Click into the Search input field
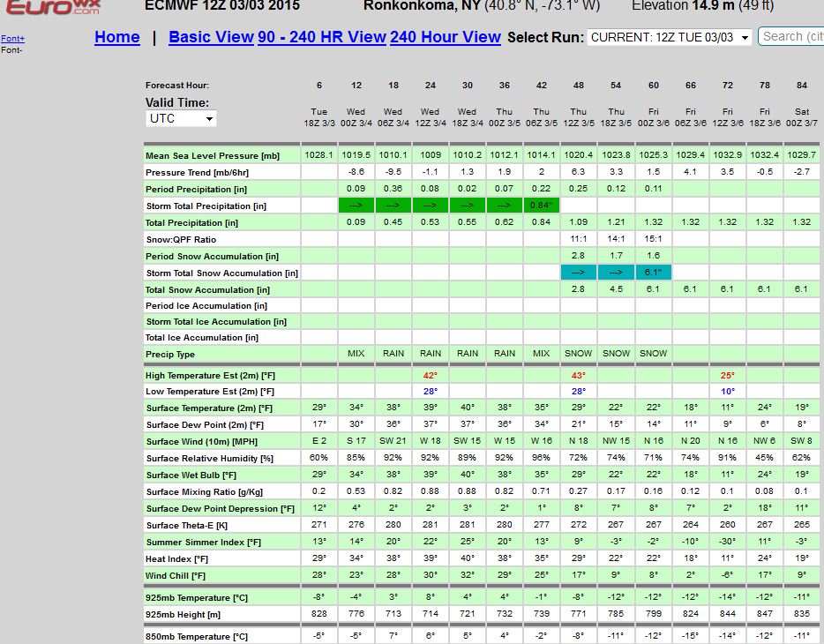Image resolution: width=824 pixels, height=644 pixels. tap(792, 36)
